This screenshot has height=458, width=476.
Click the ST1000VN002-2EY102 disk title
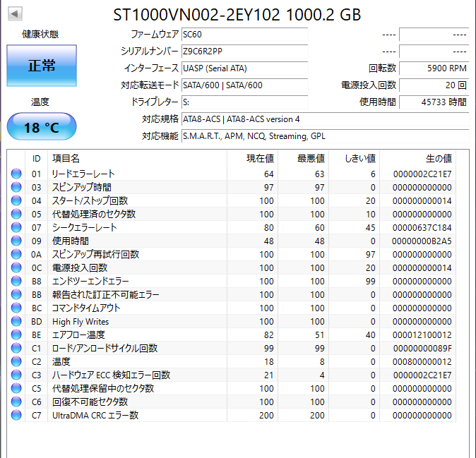237,15
